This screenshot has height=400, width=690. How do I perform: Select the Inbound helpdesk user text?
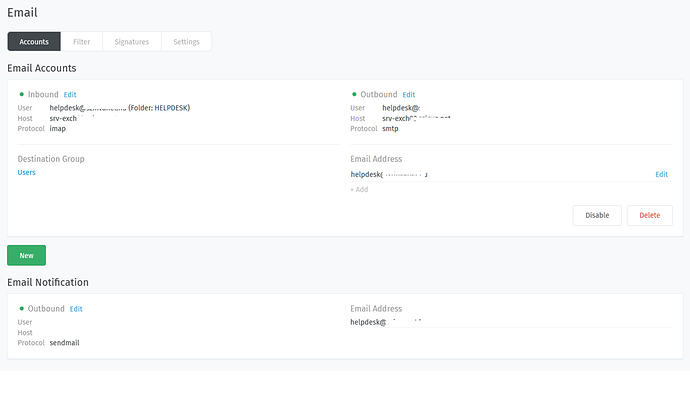click(120, 108)
